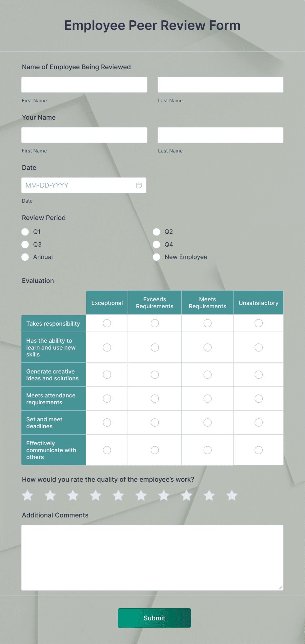305x644 pixels.
Task: Click the last star for full rating
Action: 232,496
